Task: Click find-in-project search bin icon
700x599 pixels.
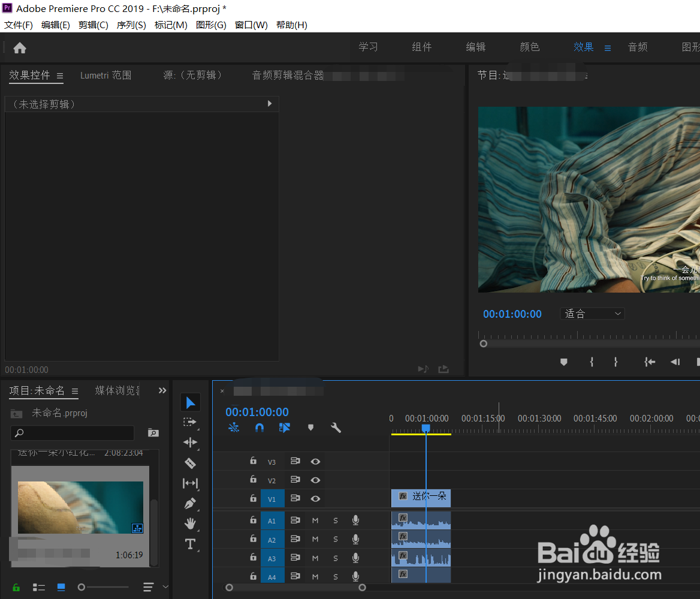Action: point(153,432)
